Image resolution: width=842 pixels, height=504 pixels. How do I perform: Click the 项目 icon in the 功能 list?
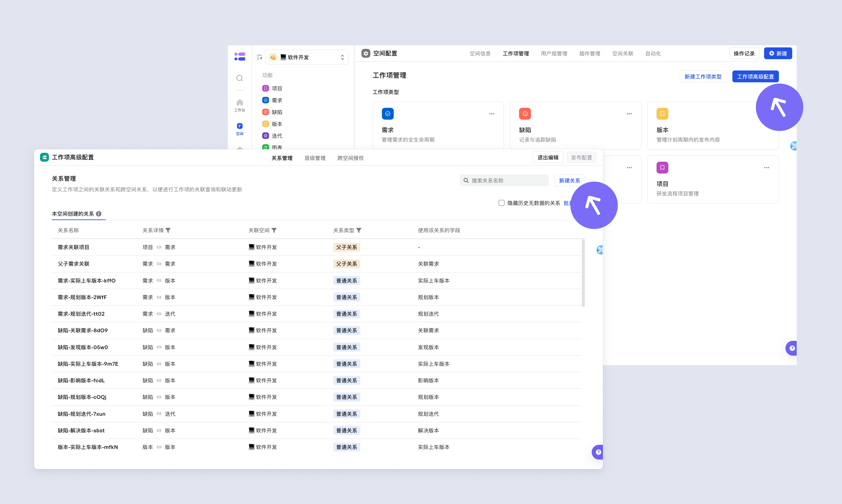pos(266,88)
